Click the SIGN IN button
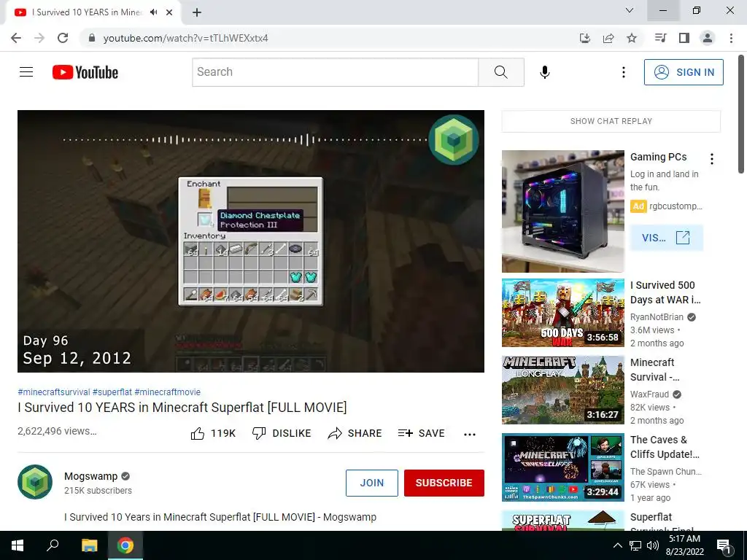 684,72
